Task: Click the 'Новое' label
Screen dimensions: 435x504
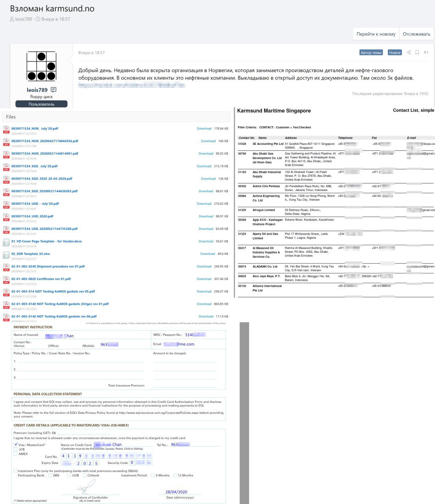Action: point(394,52)
